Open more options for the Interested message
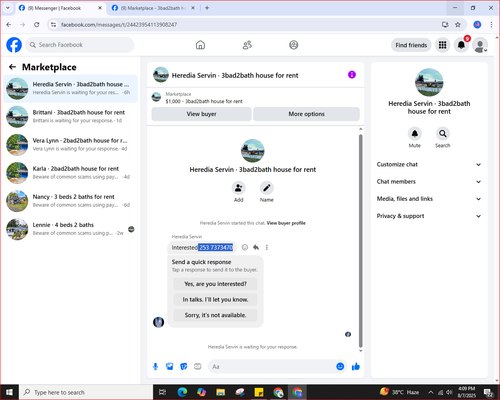The image size is (500, 400). [267, 247]
